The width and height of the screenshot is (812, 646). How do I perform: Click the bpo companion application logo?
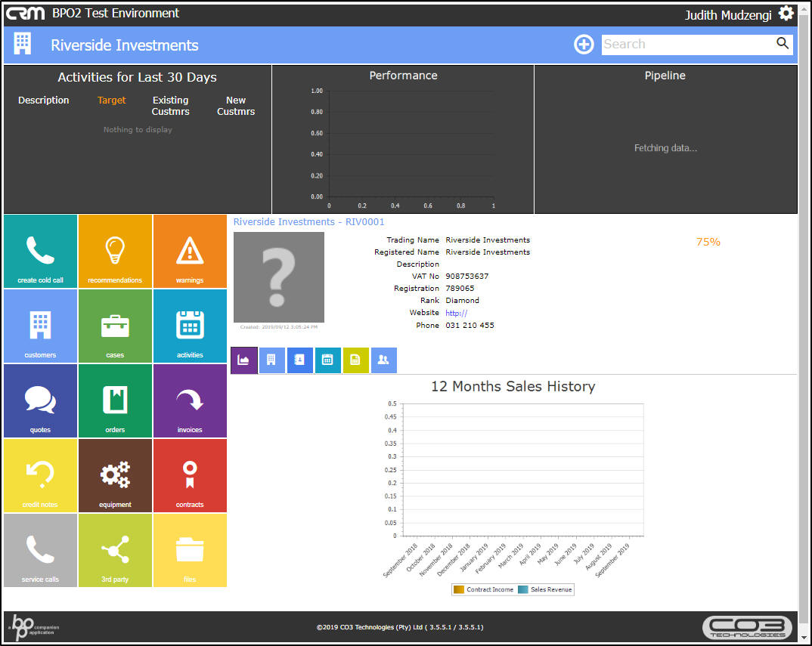point(33,627)
